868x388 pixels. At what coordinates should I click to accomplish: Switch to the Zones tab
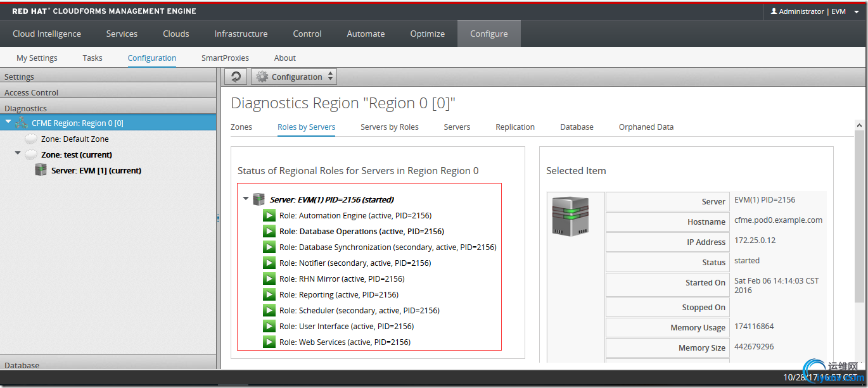pyautogui.click(x=241, y=127)
